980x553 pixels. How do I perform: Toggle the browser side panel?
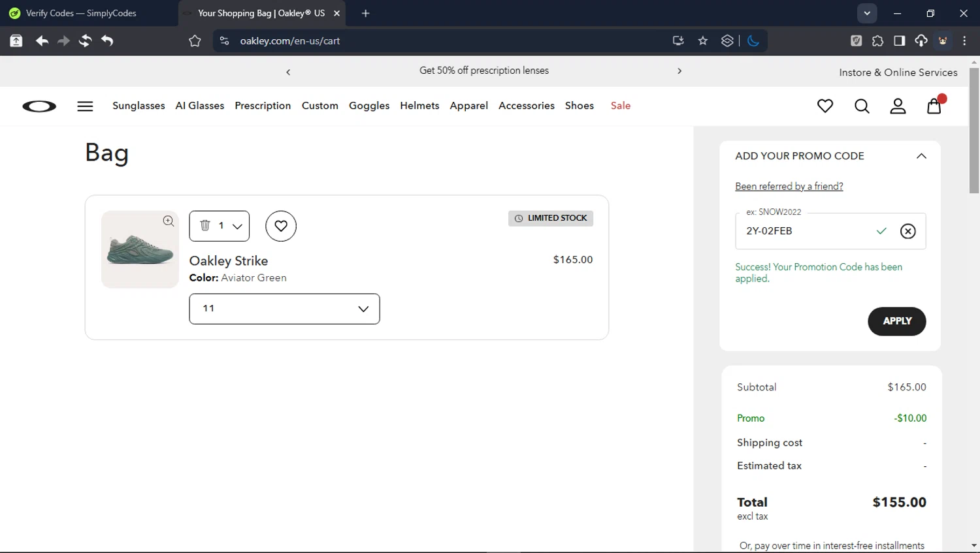pyautogui.click(x=900, y=40)
